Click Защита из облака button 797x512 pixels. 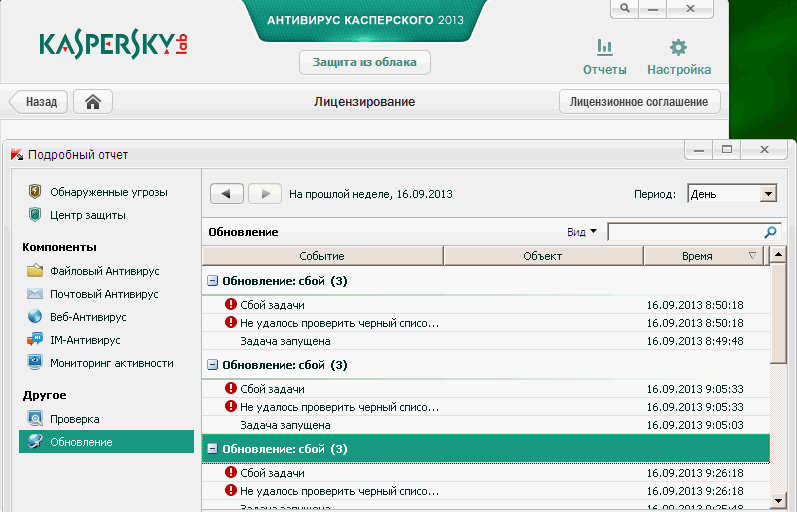pyautogui.click(x=364, y=62)
